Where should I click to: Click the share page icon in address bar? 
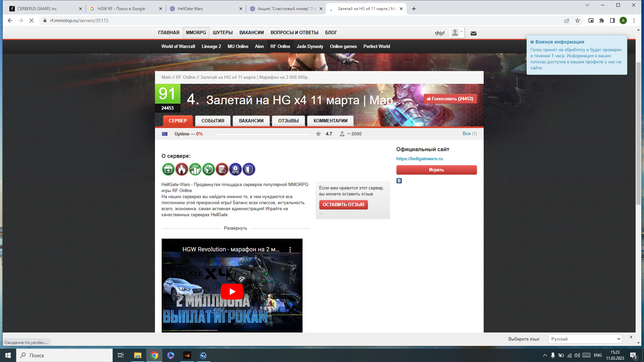pos(567,20)
